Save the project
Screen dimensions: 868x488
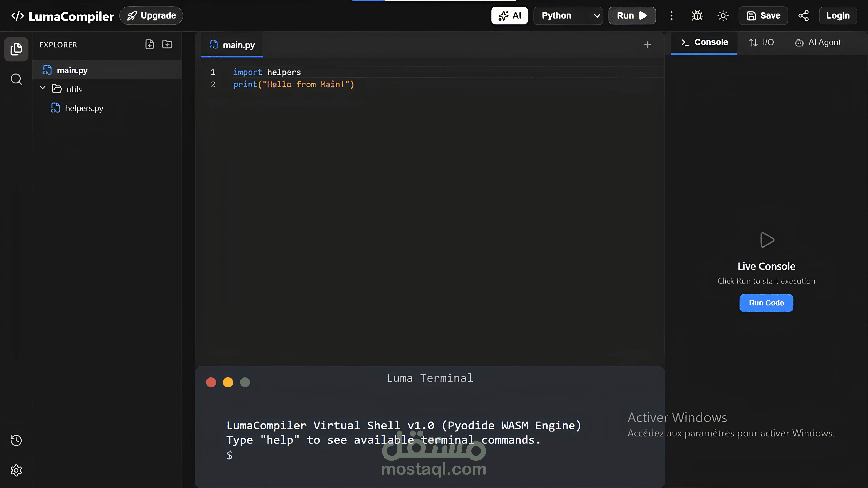coord(763,15)
